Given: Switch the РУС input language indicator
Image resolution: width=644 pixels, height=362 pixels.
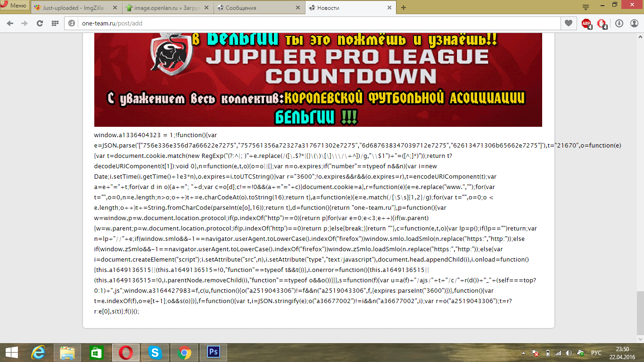Looking at the screenshot, I should tap(596, 353).
